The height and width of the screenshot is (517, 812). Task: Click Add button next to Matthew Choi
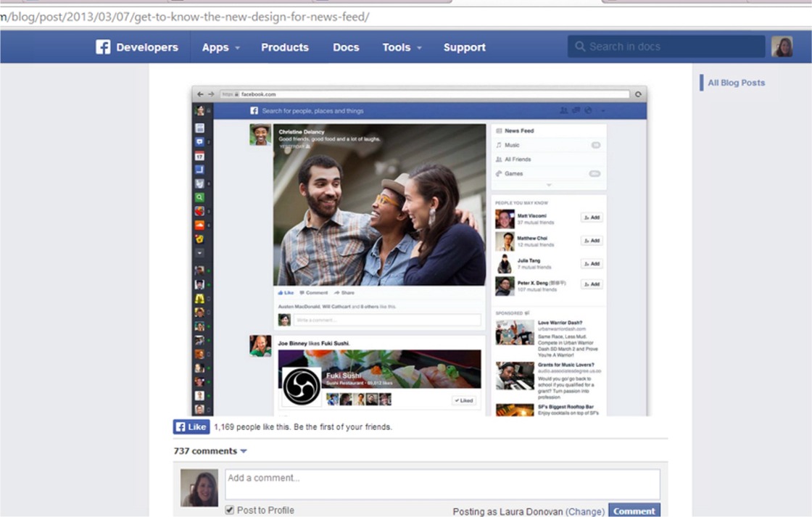(592, 240)
